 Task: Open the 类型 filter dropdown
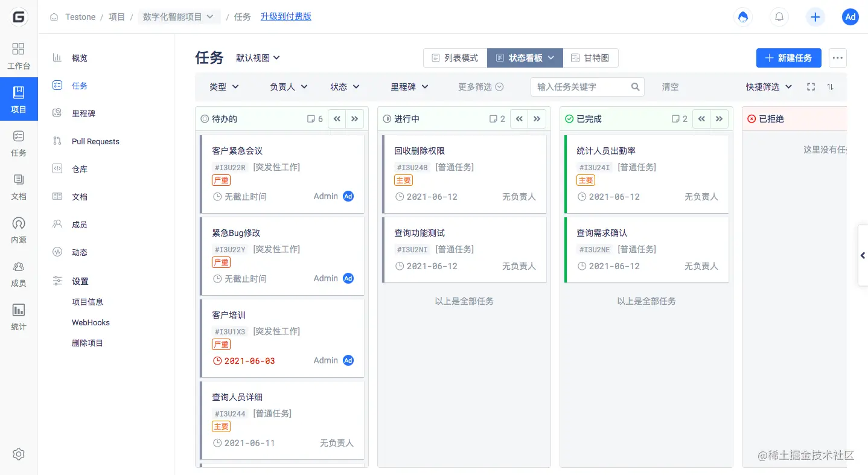click(x=224, y=87)
